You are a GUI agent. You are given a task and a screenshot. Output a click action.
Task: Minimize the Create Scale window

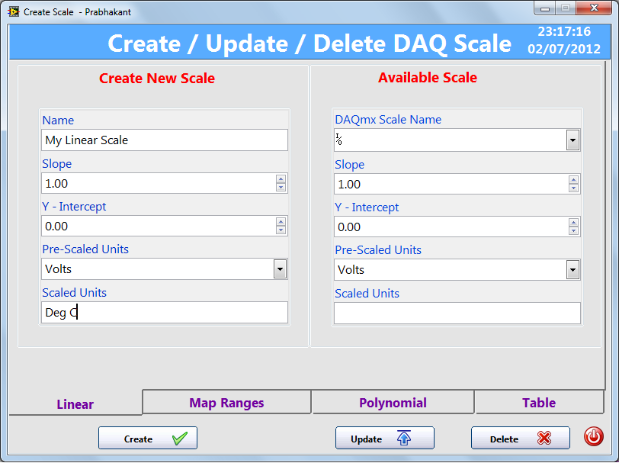[x=545, y=8]
